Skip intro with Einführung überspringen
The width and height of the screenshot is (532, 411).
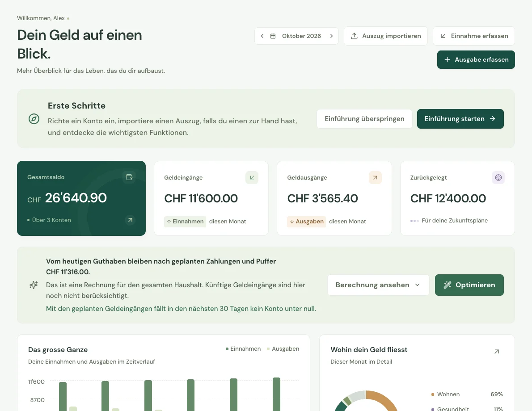[x=364, y=119]
